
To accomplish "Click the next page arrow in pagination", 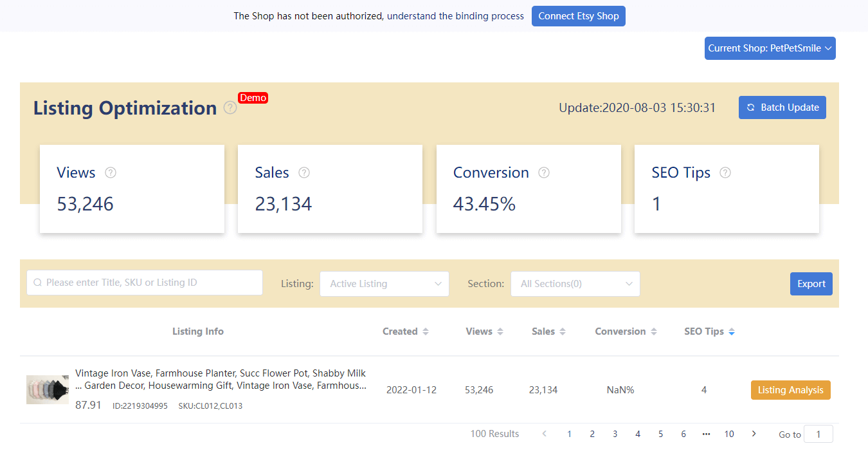I will [753, 434].
